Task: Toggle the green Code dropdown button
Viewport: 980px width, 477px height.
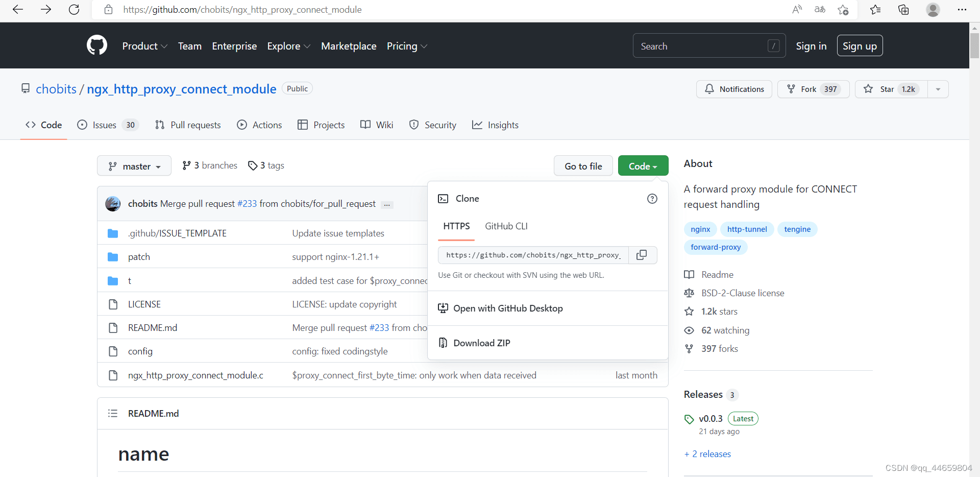Action: [643, 166]
